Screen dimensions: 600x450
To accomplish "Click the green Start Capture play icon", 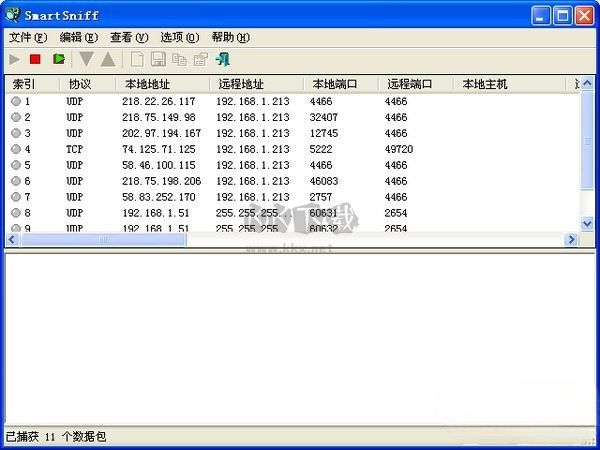I will (x=15, y=59).
